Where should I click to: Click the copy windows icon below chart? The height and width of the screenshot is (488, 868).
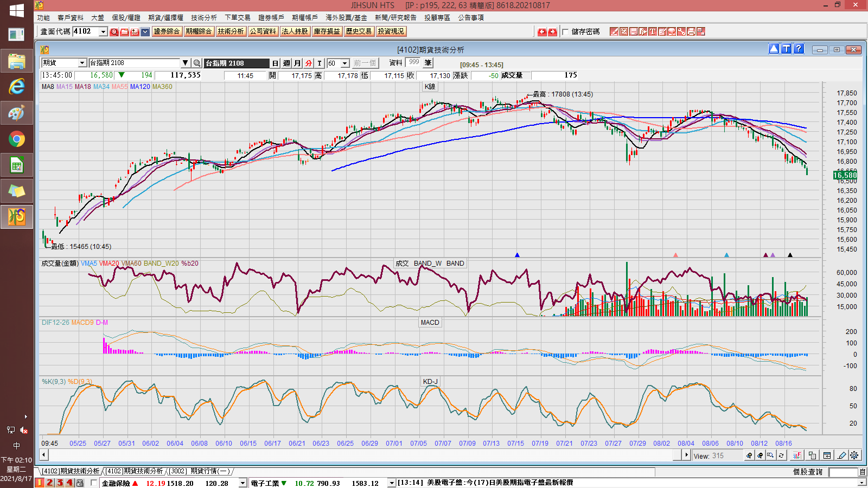coord(812,455)
